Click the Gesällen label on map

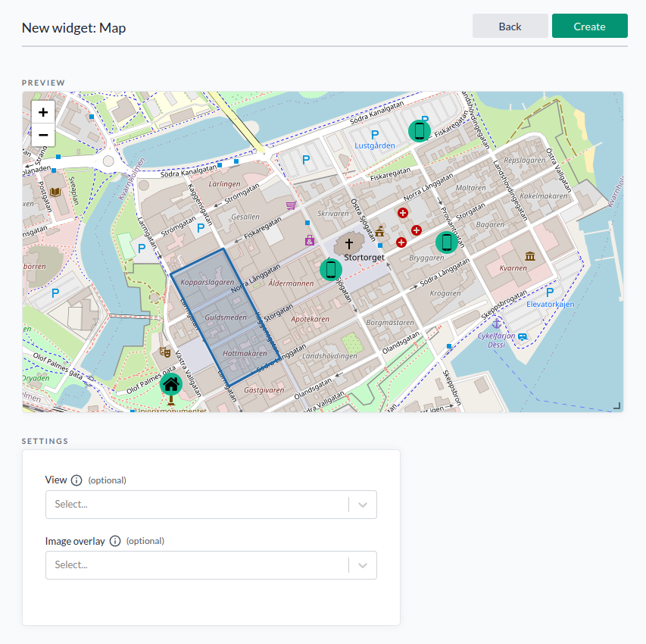click(x=245, y=217)
